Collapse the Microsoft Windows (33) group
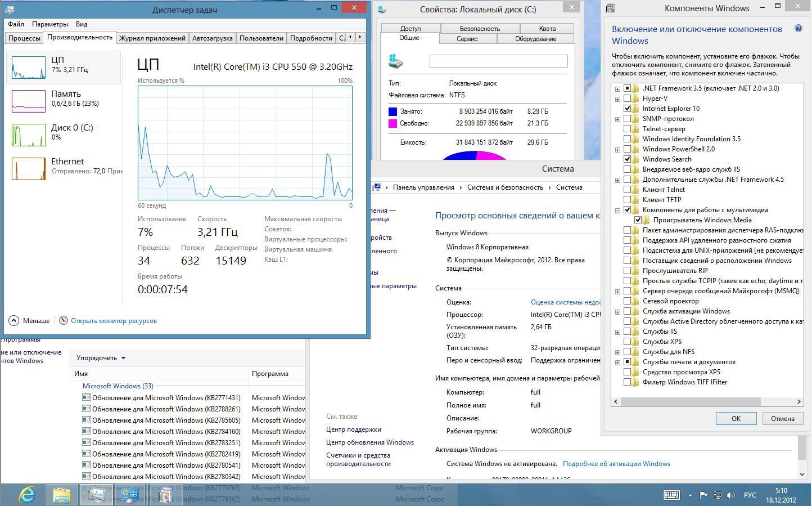Viewport: 812px width, 506px height. click(x=118, y=386)
